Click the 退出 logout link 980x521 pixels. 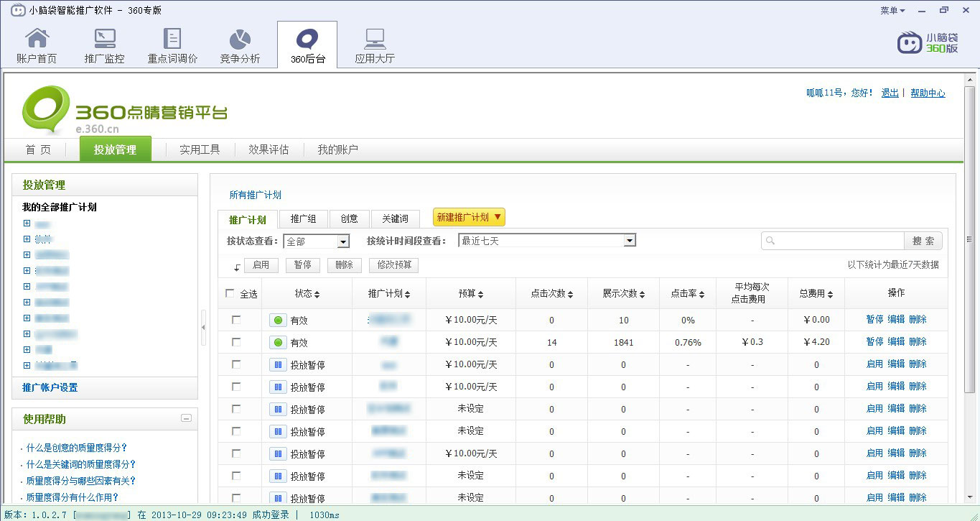click(x=890, y=93)
